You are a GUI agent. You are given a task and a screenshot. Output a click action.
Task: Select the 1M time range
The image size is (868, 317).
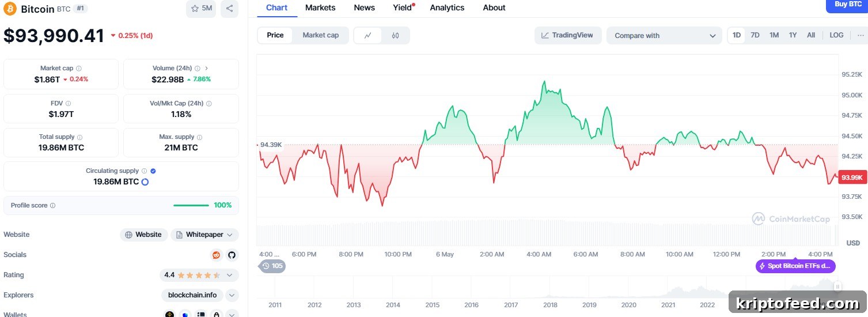point(774,35)
